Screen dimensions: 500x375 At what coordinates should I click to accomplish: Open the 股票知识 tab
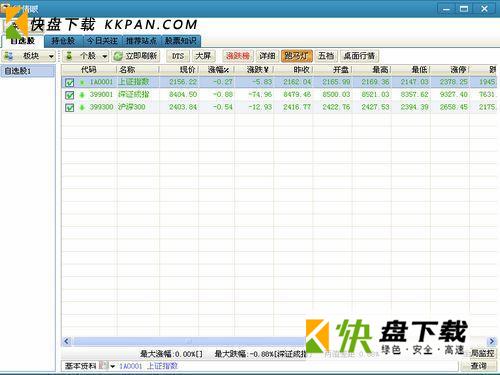[x=181, y=41]
